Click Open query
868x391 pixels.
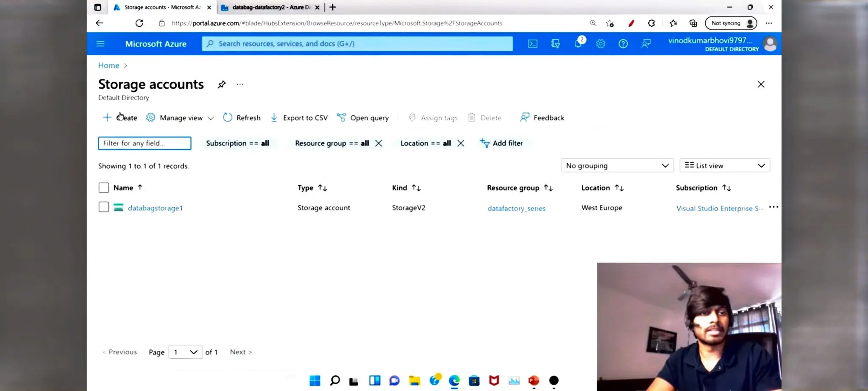point(362,117)
